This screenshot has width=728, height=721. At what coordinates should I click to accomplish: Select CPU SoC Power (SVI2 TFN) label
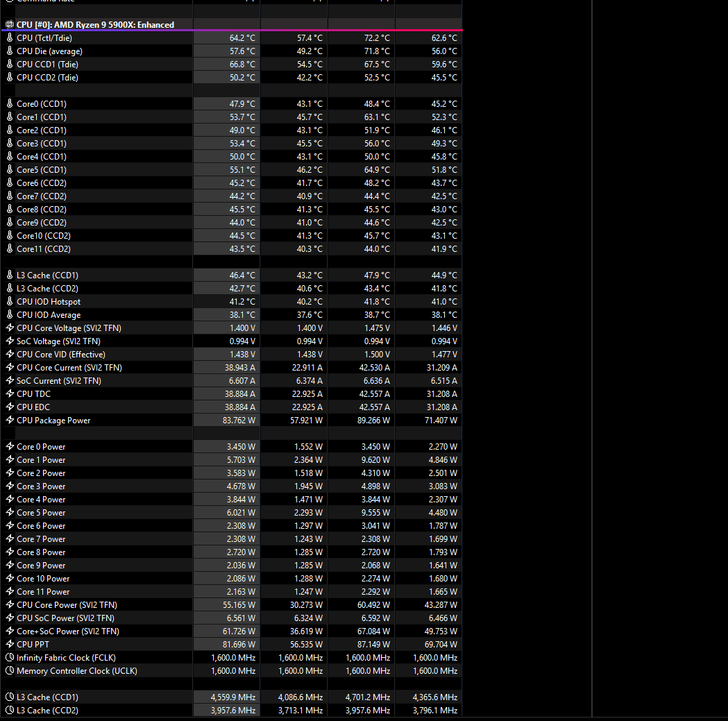(x=65, y=618)
